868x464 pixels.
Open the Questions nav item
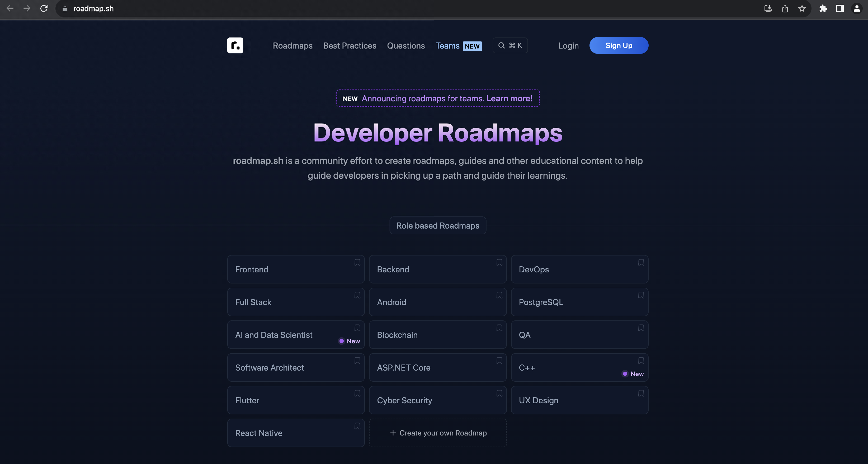click(406, 45)
